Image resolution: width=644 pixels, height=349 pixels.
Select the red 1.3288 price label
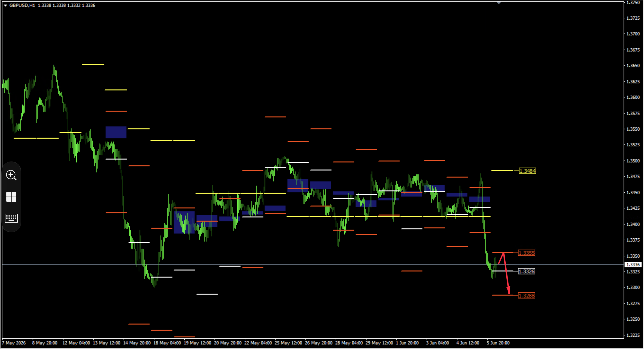coord(527,296)
